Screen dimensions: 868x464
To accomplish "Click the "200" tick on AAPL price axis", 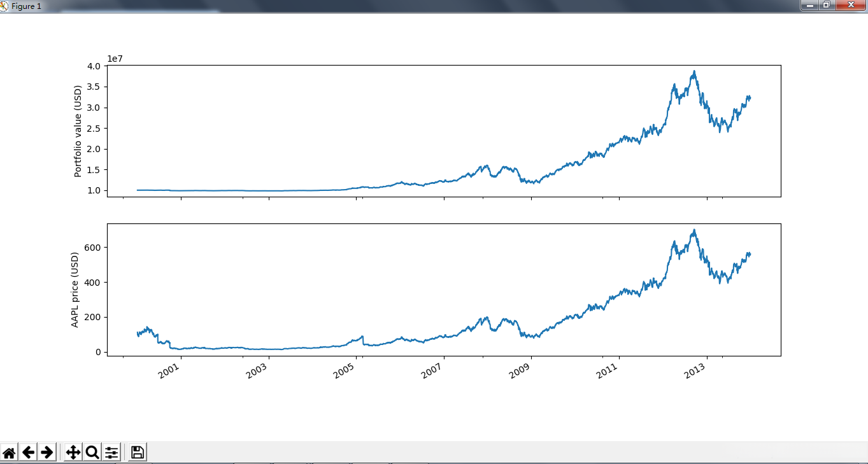I will tap(93, 317).
